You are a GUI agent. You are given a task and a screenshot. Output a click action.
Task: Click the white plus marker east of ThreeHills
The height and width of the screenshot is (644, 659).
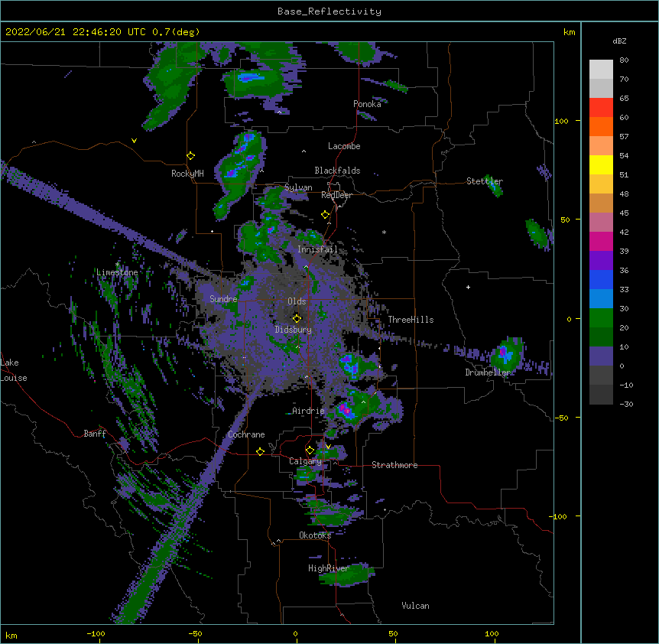coord(468,287)
